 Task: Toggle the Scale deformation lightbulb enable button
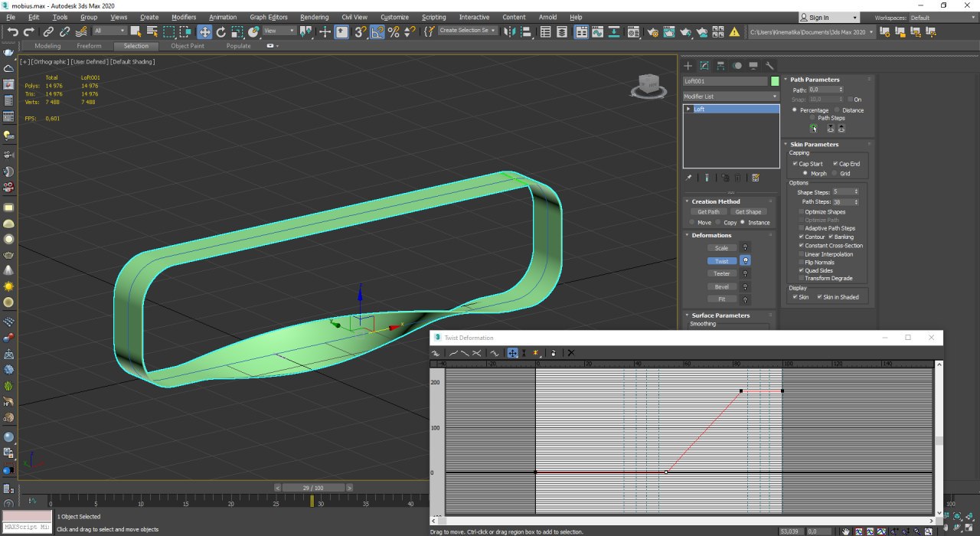tap(746, 248)
